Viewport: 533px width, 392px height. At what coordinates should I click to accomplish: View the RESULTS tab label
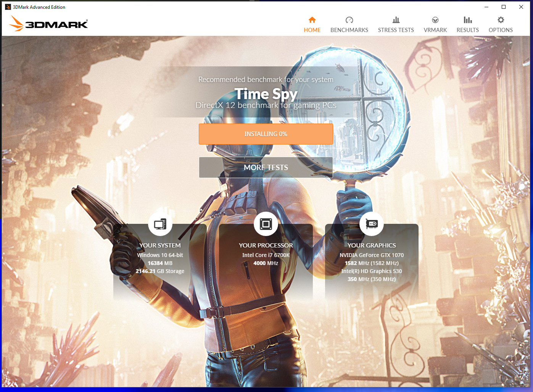click(468, 30)
